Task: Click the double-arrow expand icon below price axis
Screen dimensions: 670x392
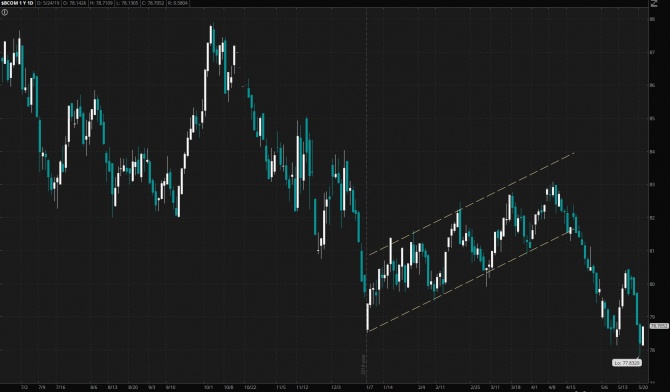Action: pyautogui.click(x=652, y=383)
